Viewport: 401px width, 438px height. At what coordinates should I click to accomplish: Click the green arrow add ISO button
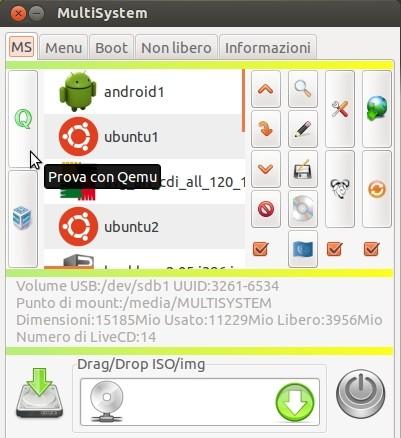tap(295, 403)
